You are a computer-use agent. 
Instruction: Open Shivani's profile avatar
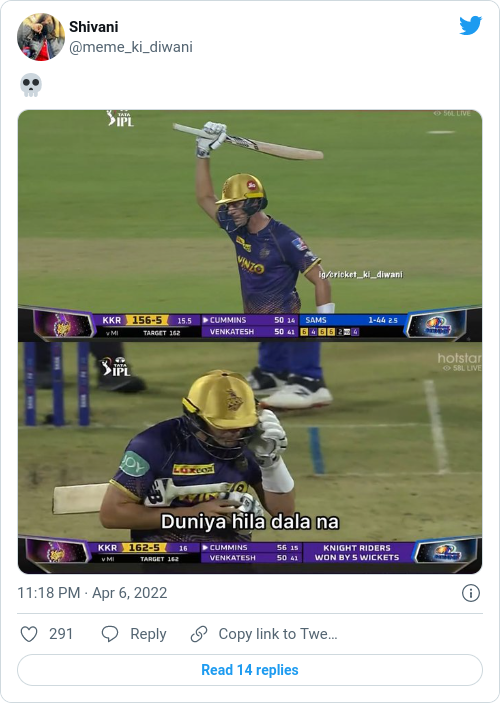coord(41,37)
